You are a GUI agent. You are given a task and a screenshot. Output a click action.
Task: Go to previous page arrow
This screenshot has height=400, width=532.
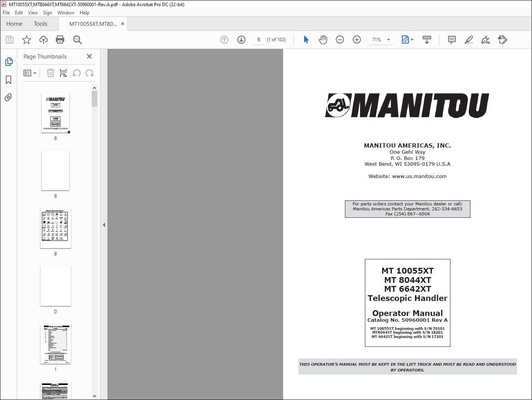224,40
